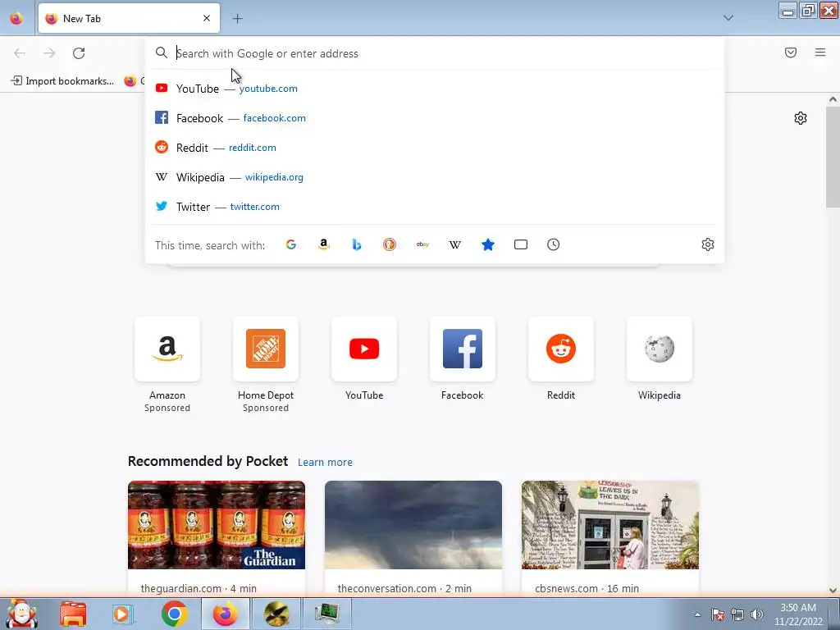The image size is (840, 630).
Task: Click the Learn more Pocket link
Action: point(325,463)
